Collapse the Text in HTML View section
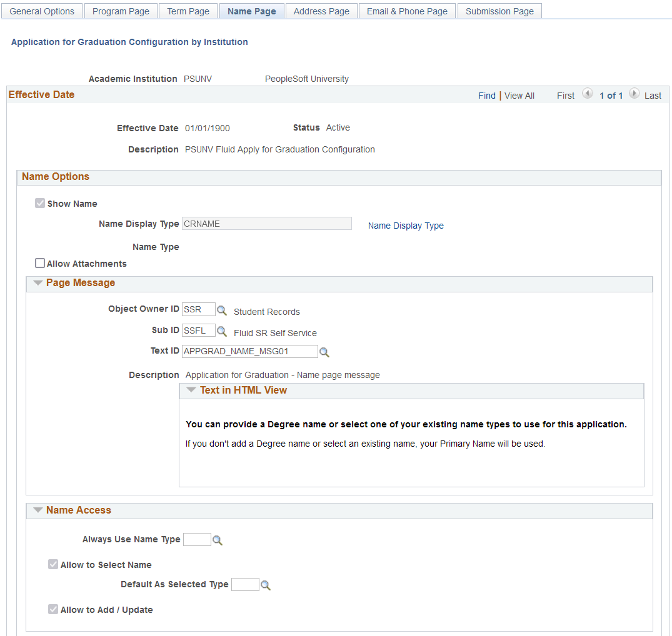The width and height of the screenshot is (672, 636). [x=191, y=390]
